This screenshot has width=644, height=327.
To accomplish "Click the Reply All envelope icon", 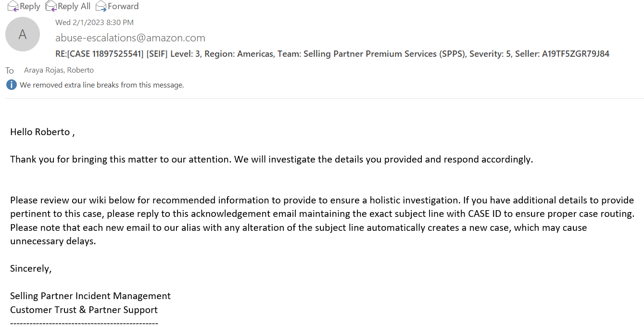I will click(51, 6).
